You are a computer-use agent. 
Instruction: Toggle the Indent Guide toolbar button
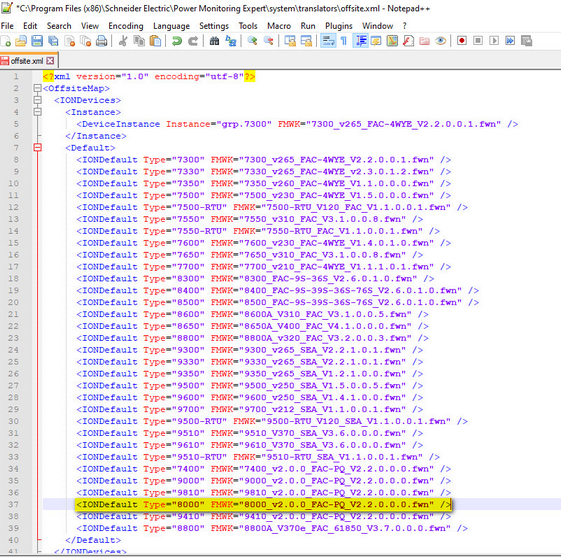pos(361,41)
